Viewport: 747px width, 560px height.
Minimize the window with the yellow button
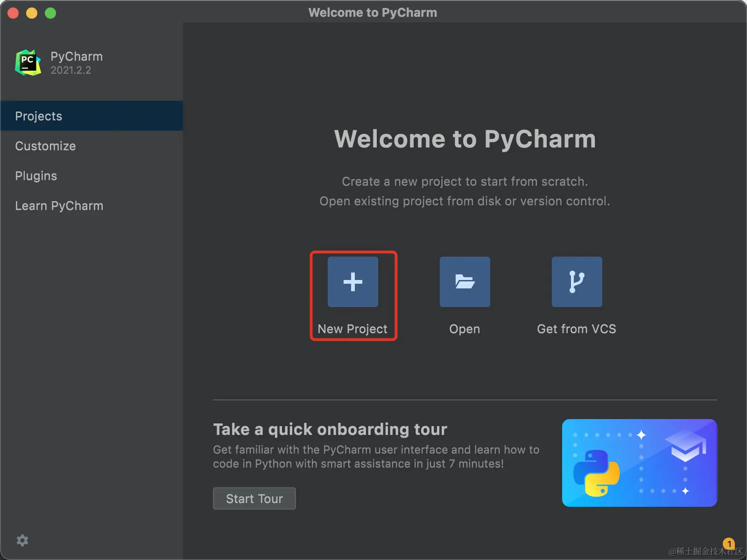(x=32, y=13)
